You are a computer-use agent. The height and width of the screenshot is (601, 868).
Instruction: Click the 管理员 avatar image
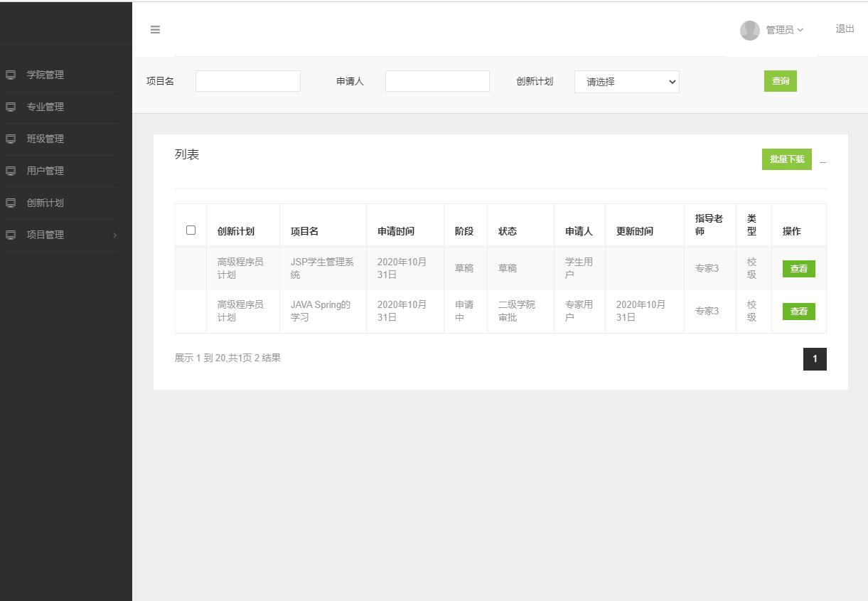click(749, 30)
